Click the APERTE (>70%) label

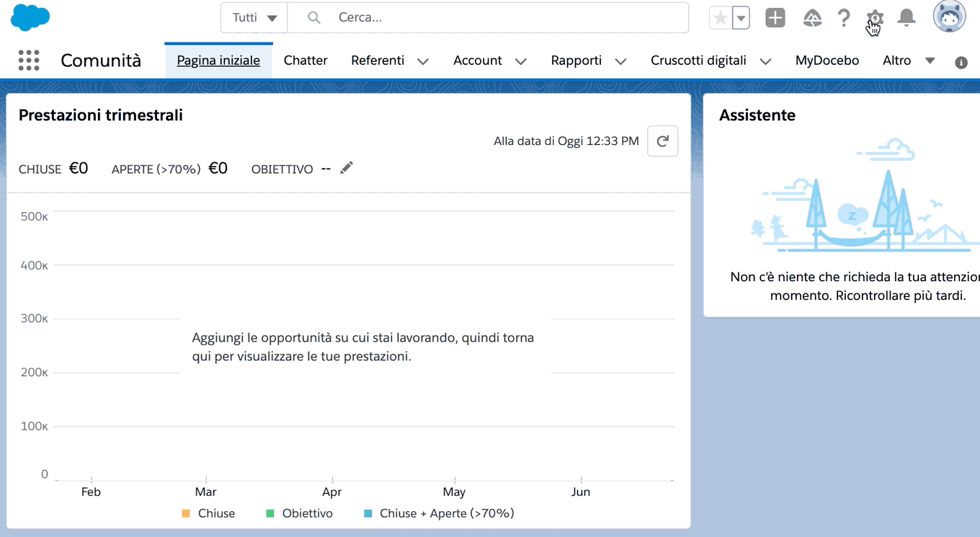tap(156, 169)
